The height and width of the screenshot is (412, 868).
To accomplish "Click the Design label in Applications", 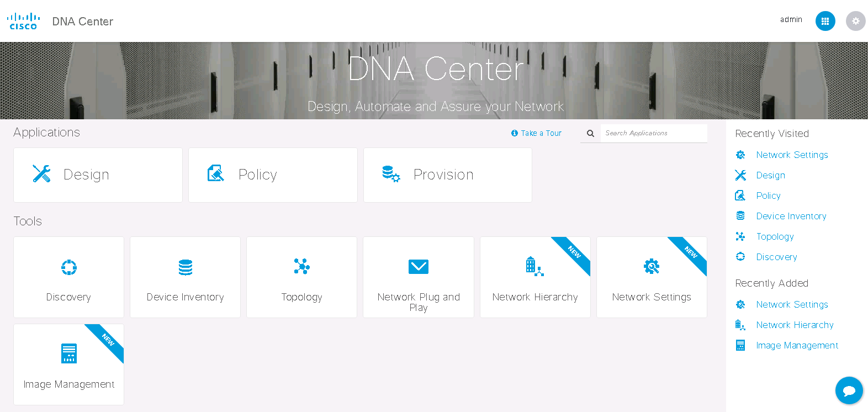I will (87, 175).
